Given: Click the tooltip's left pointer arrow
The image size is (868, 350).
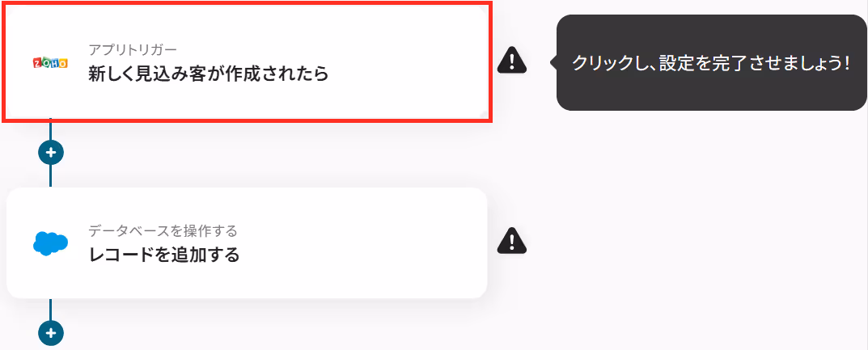Looking at the screenshot, I should click(553, 62).
